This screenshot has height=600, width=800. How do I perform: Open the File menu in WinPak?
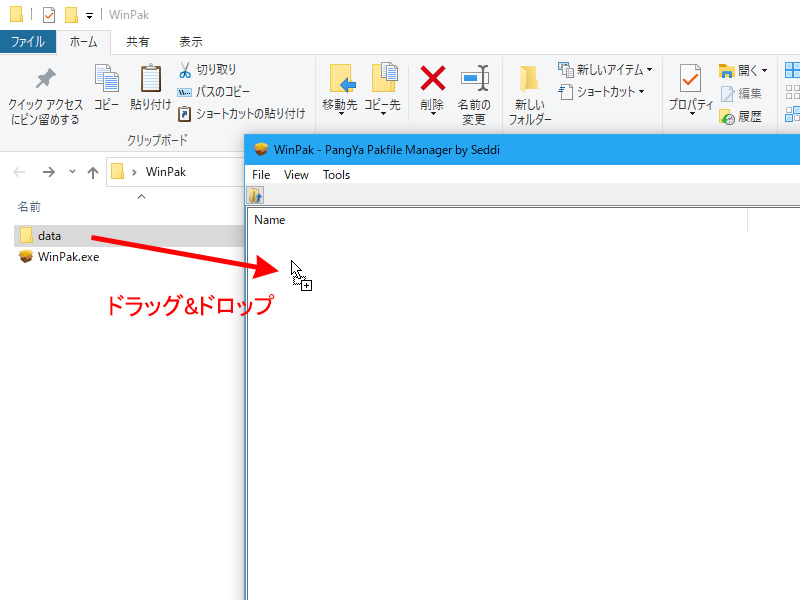click(261, 175)
